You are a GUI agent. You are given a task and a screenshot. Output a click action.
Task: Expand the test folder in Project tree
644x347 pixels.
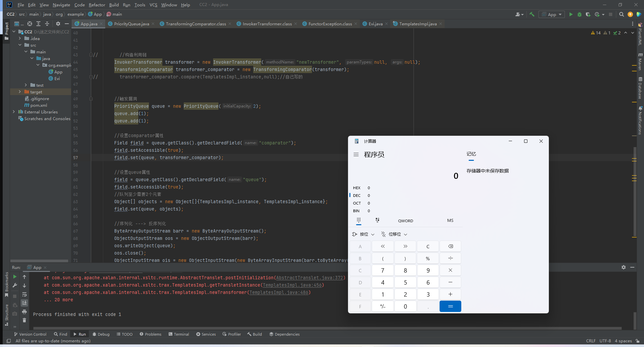click(26, 85)
